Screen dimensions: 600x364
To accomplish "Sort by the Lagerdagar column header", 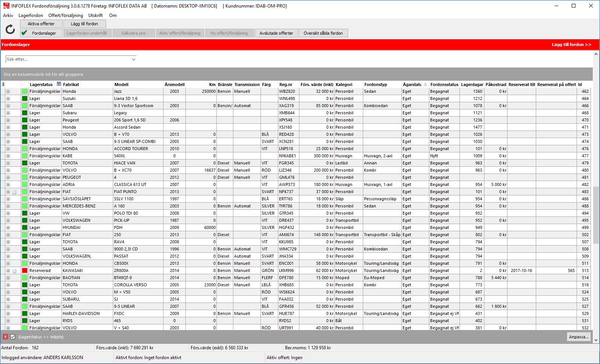I will coord(472,84).
